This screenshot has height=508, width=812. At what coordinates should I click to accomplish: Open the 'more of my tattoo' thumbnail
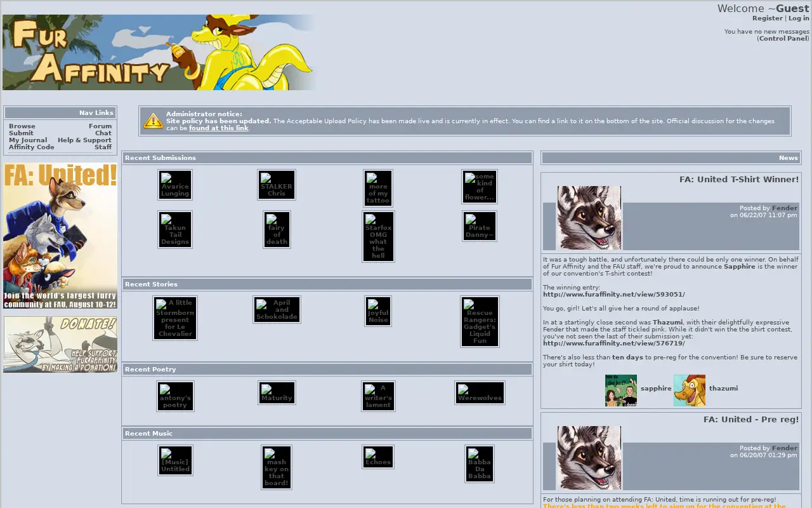click(x=378, y=188)
